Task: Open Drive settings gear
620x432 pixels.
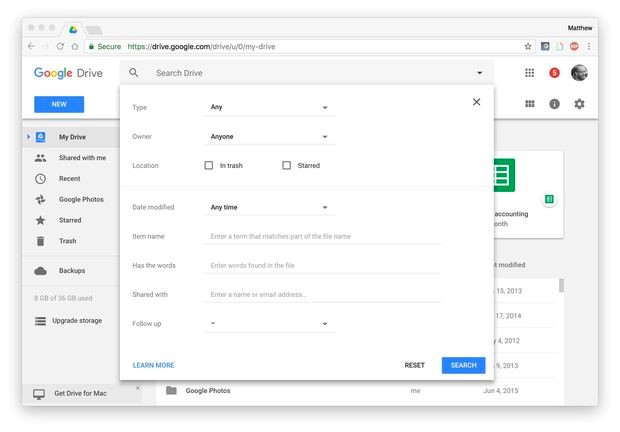Action: pyautogui.click(x=579, y=104)
